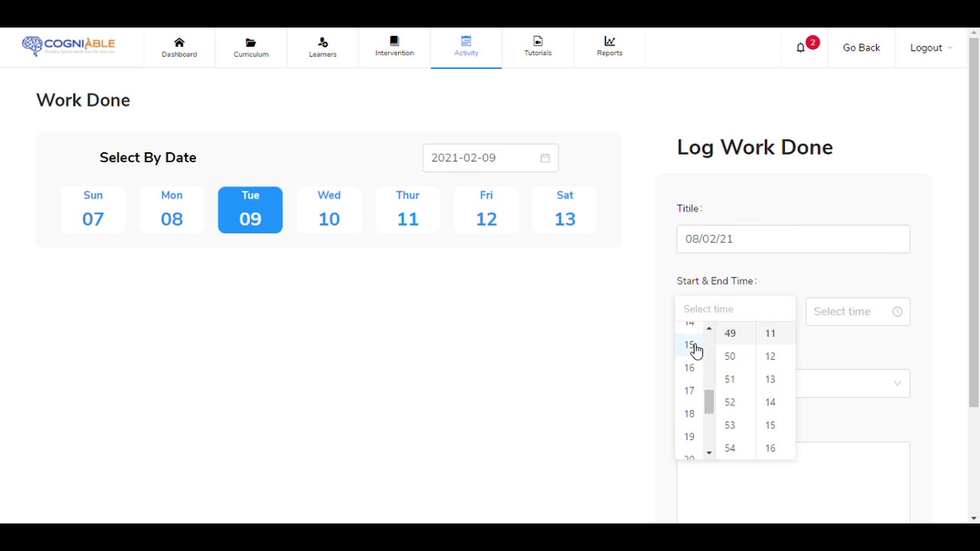This screenshot has height=551, width=980.
Task: Choose hour 19 in time picker
Action: coord(689,436)
